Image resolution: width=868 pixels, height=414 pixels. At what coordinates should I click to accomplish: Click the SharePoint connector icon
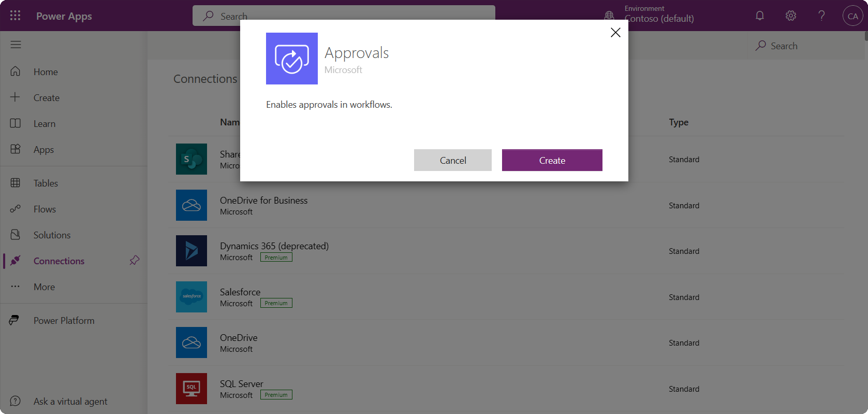coord(192,159)
